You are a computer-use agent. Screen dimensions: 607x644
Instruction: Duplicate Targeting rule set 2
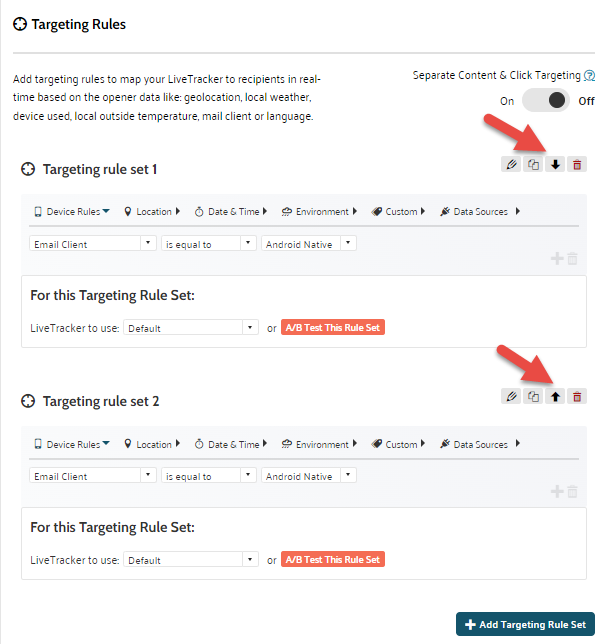533,397
